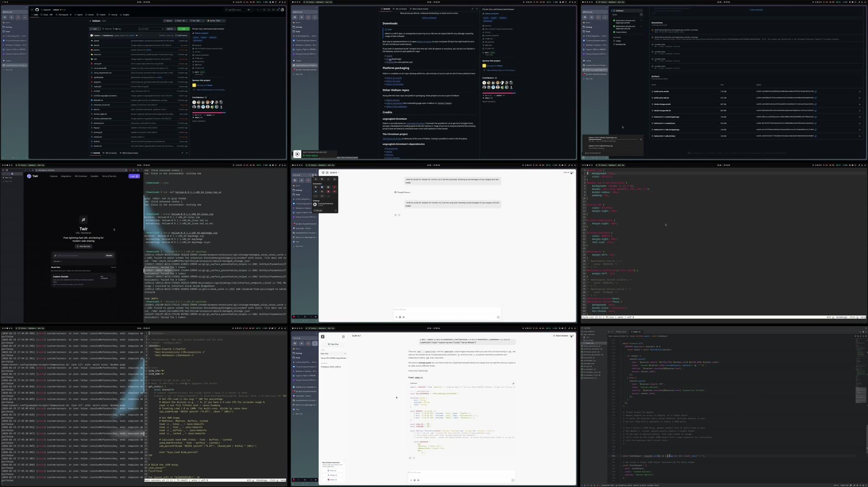Image resolution: width=868 pixels, height=487 pixels.
Task: Switch to the BSD-3-Clause license tab
Action: click(130, 153)
